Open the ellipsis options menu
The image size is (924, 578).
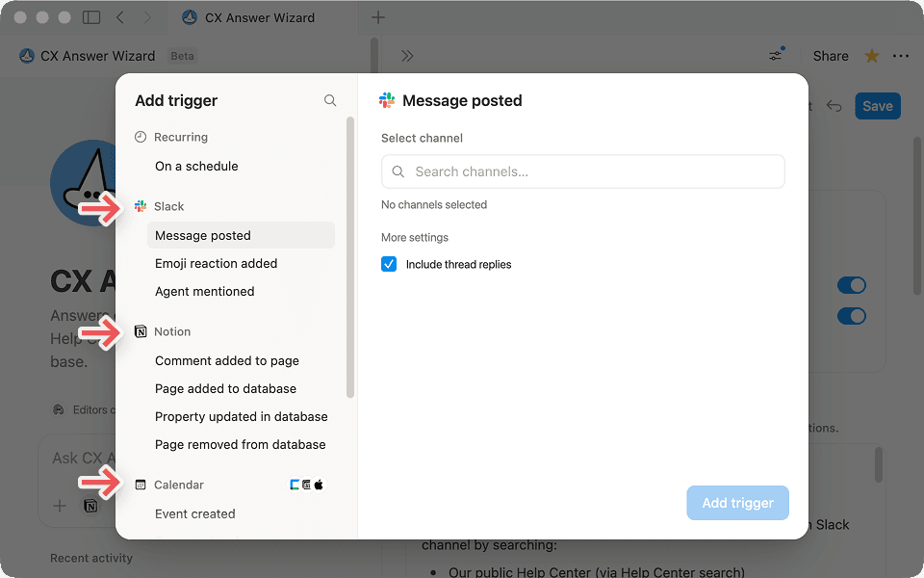(901, 56)
